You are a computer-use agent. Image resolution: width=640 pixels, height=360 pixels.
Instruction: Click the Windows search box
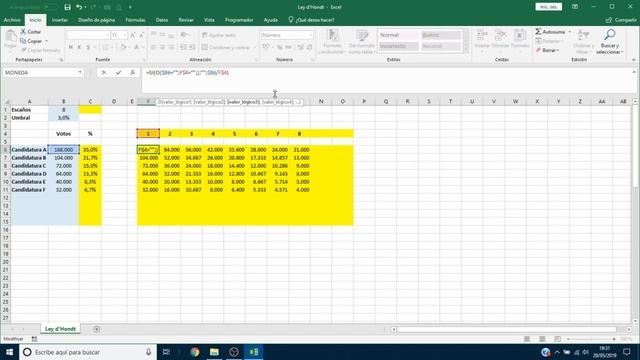coord(88,352)
